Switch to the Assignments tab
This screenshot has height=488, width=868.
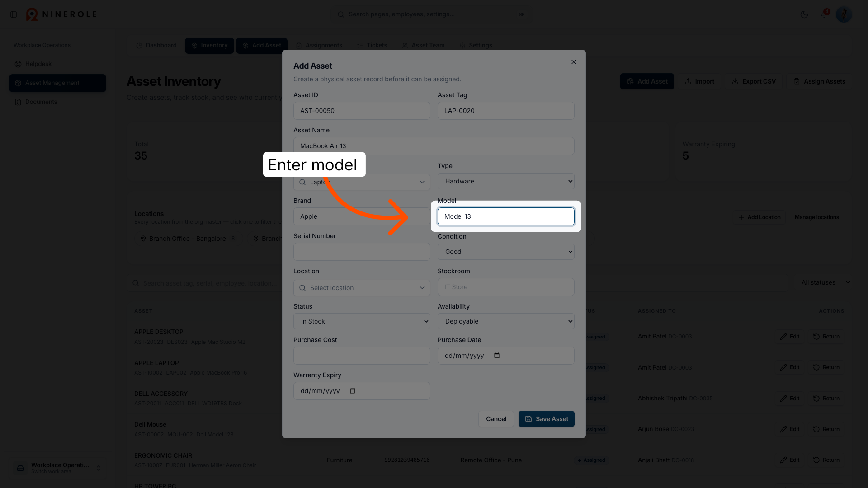click(319, 46)
